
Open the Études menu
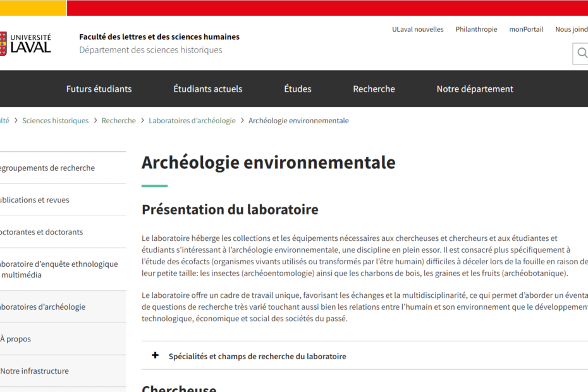[x=297, y=89]
